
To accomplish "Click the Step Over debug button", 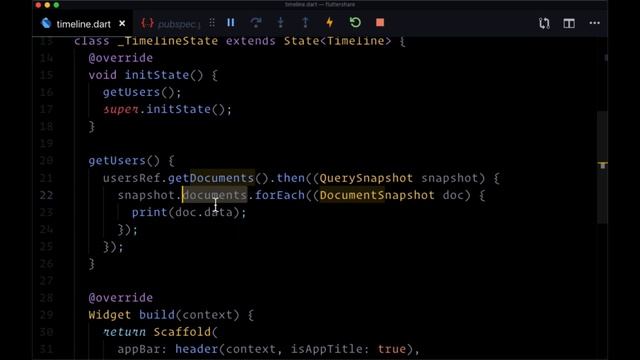I will coord(256,23).
